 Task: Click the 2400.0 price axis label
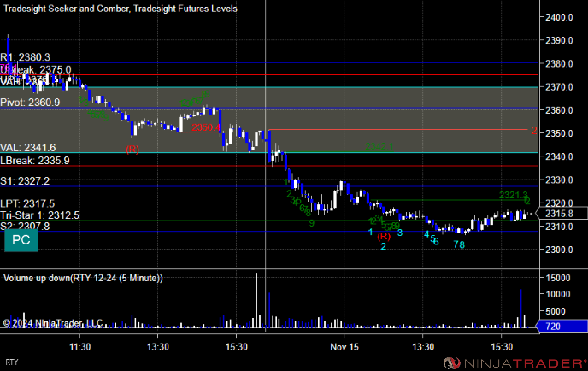tap(559, 17)
